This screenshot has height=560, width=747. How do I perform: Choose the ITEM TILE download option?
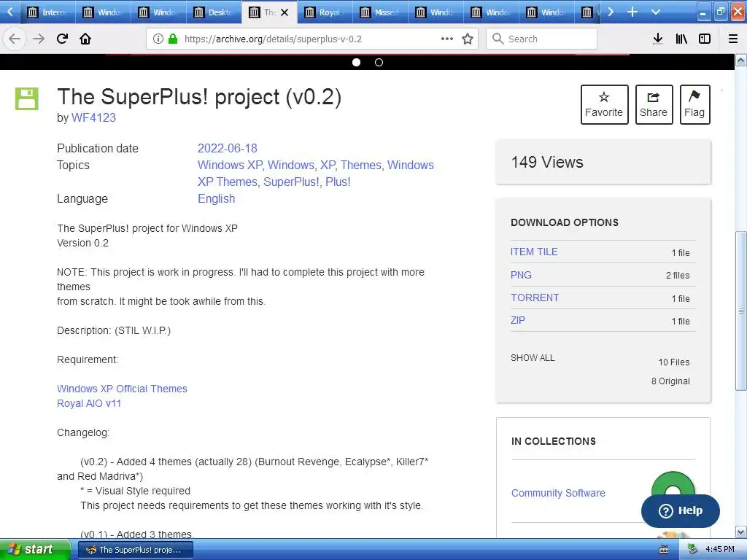[533, 252]
